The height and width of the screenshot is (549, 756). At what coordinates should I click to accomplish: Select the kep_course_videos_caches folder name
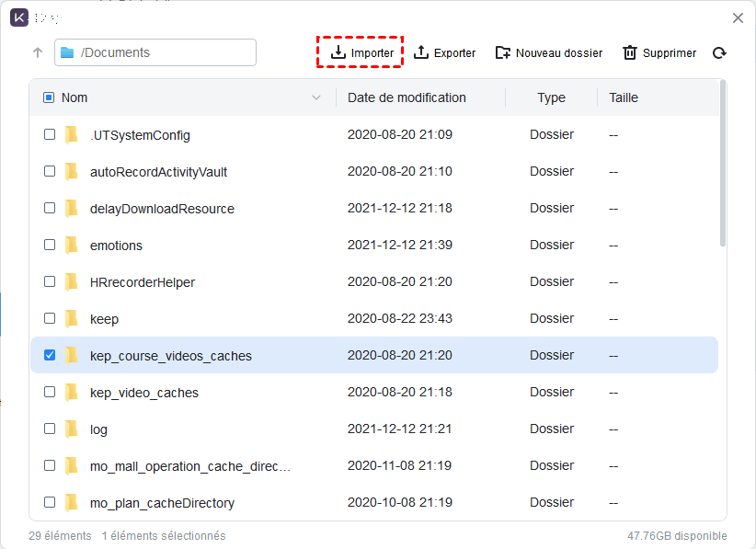click(x=171, y=356)
